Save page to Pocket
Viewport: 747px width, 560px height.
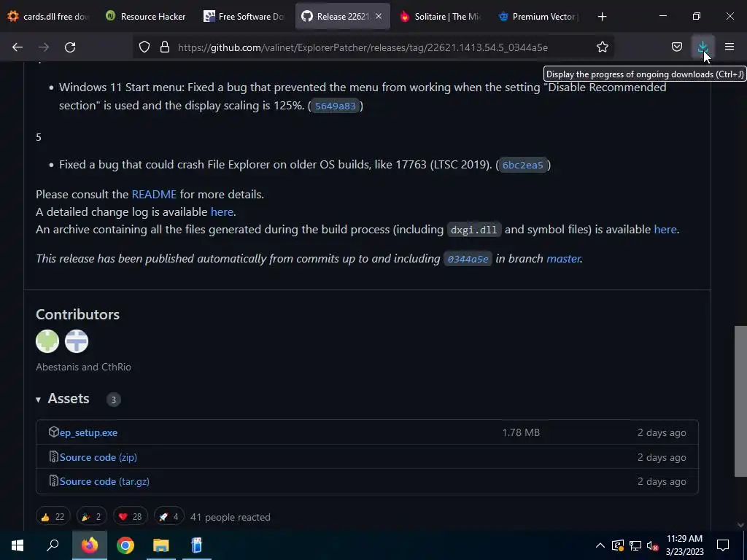click(x=677, y=47)
